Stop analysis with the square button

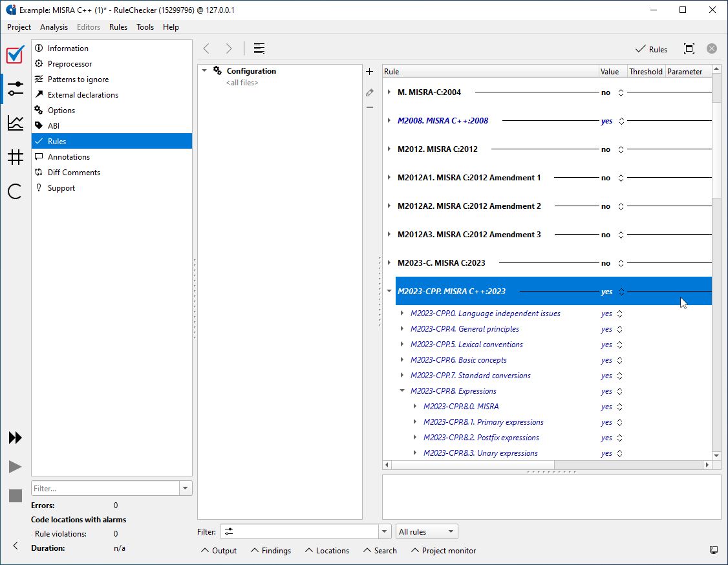tap(16, 496)
